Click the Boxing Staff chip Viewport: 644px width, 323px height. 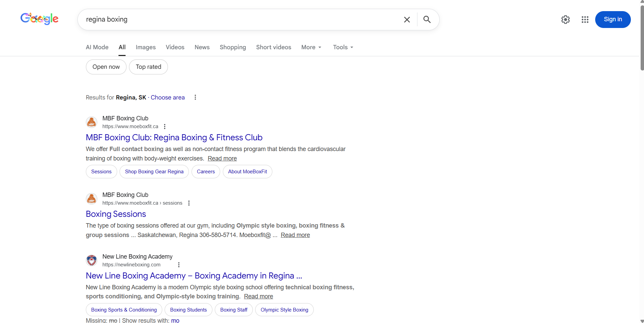[x=234, y=310]
